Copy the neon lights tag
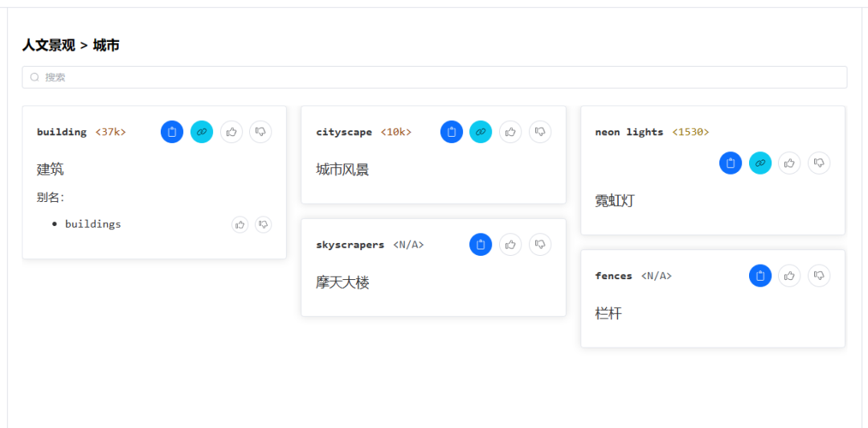868x428 pixels. [730, 163]
